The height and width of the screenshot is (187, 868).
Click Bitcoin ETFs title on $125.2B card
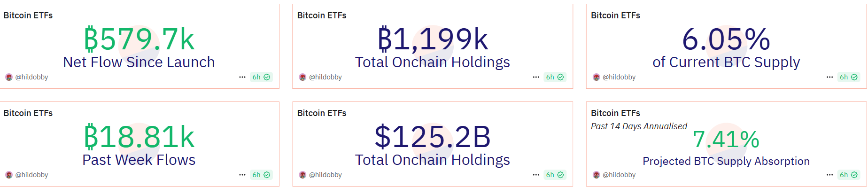[322, 113]
